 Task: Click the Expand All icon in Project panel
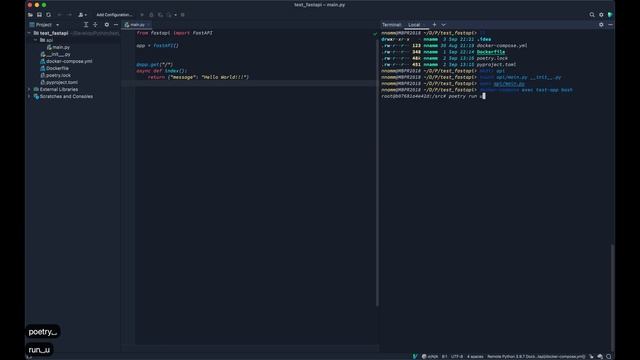pos(86,25)
